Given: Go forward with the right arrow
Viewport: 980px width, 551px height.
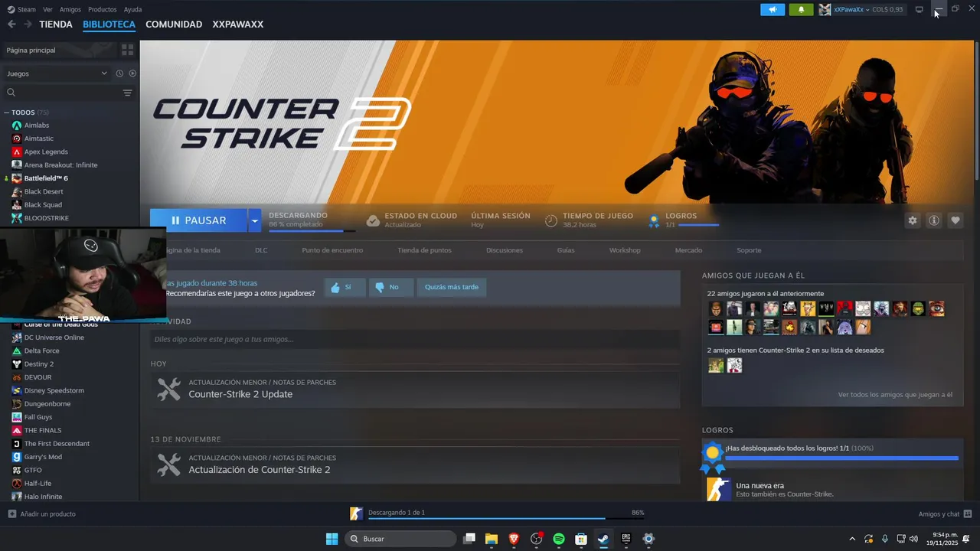Looking at the screenshot, I should pyautogui.click(x=28, y=24).
